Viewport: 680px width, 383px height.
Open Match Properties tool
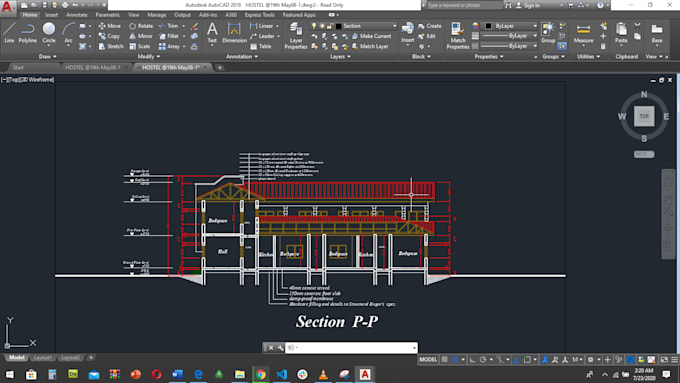[458, 36]
